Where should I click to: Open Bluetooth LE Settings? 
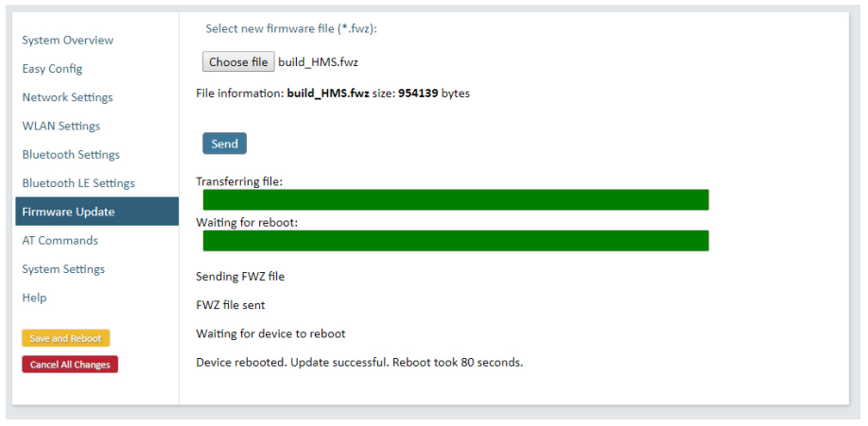pyautogui.click(x=78, y=183)
